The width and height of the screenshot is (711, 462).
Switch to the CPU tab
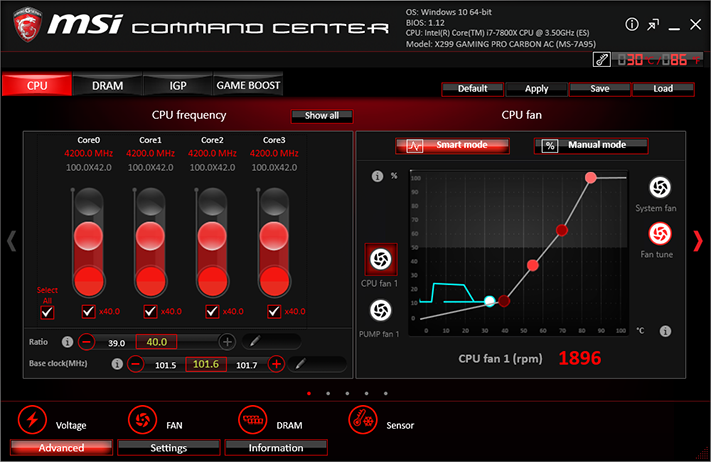37,85
